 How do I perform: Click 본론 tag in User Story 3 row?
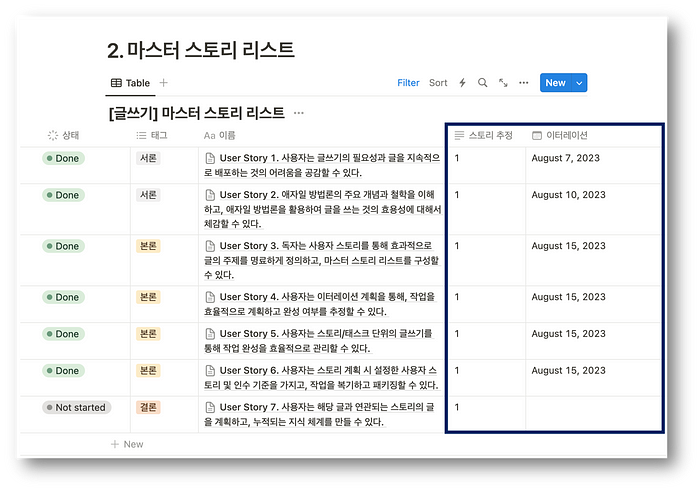(x=148, y=246)
